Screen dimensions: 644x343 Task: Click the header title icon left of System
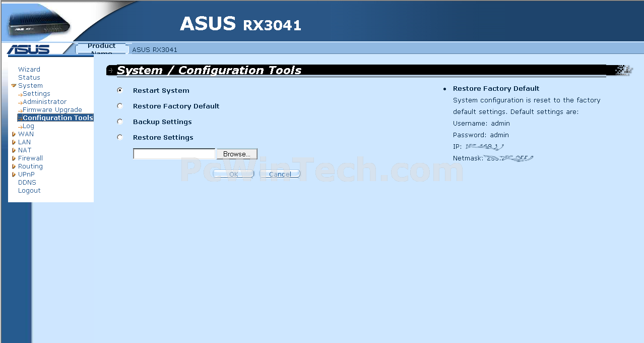click(x=111, y=70)
